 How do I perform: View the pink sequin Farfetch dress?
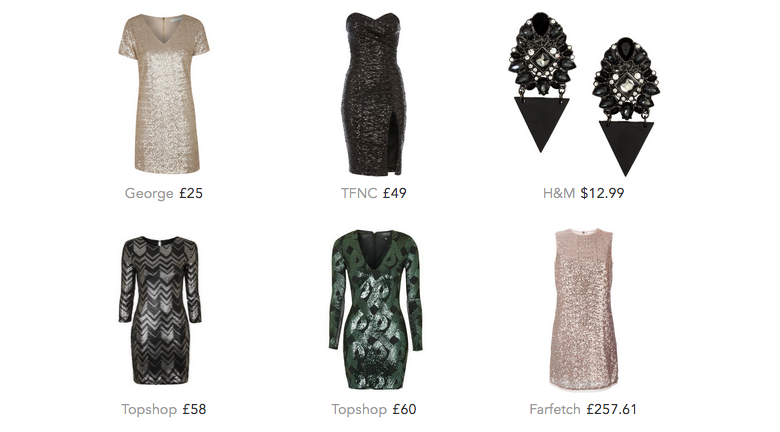584,310
